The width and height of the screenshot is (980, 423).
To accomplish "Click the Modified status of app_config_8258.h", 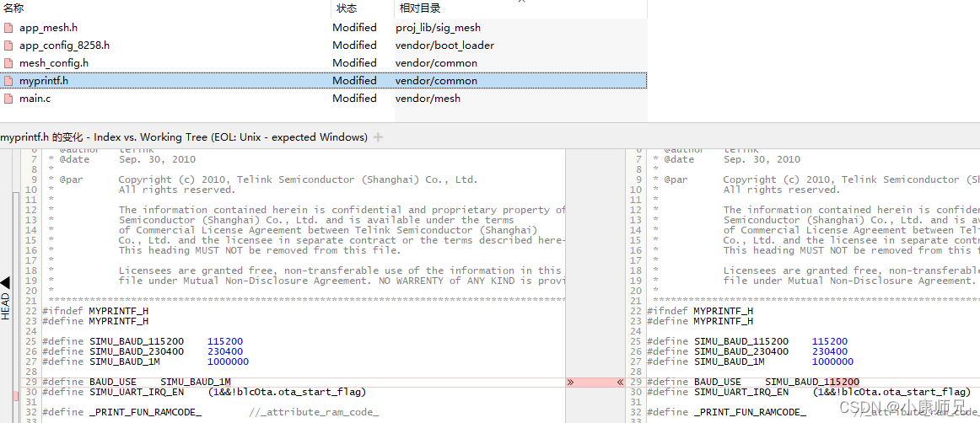I will coord(354,46).
